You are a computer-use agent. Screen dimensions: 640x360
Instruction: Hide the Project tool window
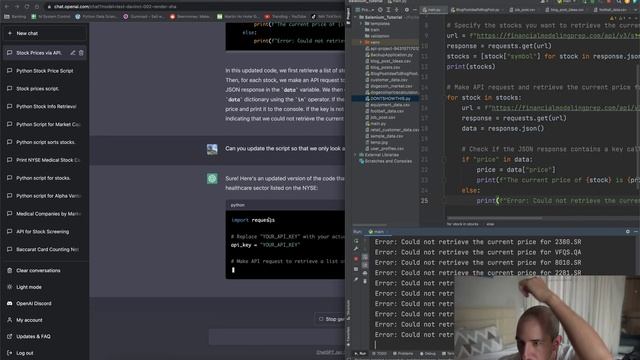[415, 10]
